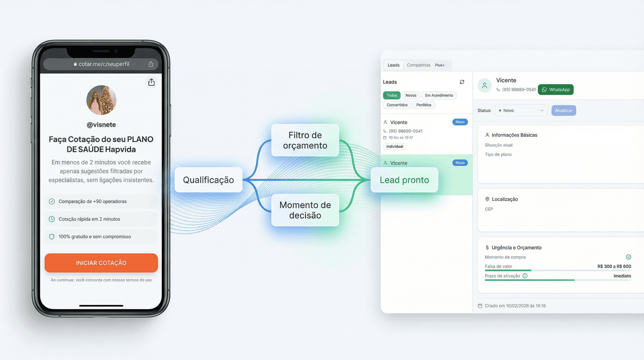Click the calendar icon next to Criado em

point(480,306)
